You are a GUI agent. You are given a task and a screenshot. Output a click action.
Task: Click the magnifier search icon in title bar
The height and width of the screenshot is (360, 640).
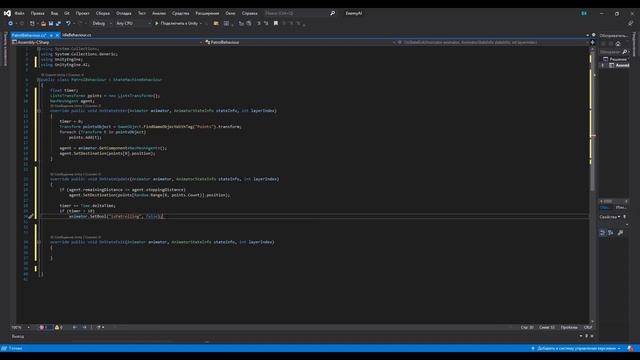tap(332, 13)
